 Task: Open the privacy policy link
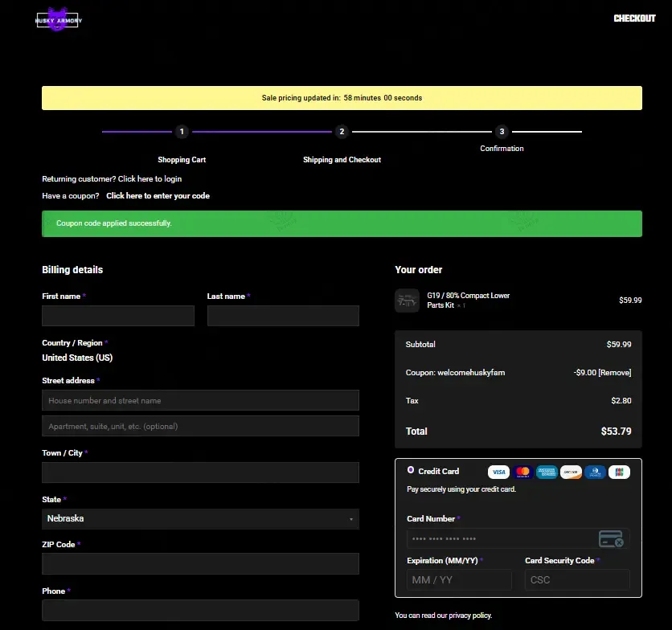click(x=470, y=616)
